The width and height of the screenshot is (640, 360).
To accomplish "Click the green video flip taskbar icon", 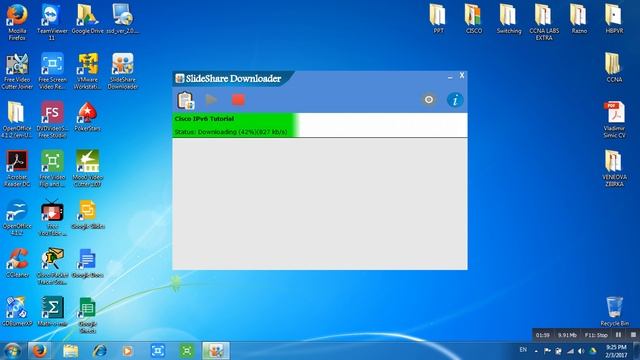I will tap(187, 351).
